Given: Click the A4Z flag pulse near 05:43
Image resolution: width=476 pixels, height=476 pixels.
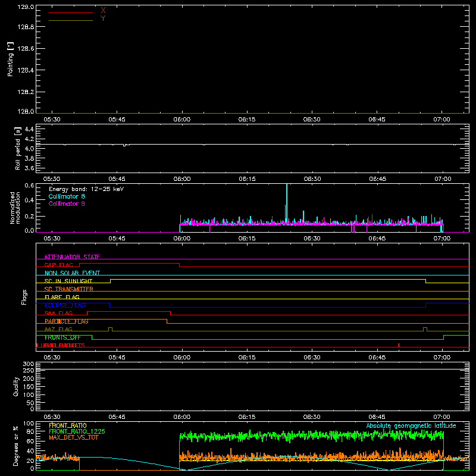Looking at the screenshot, I should [110, 330].
